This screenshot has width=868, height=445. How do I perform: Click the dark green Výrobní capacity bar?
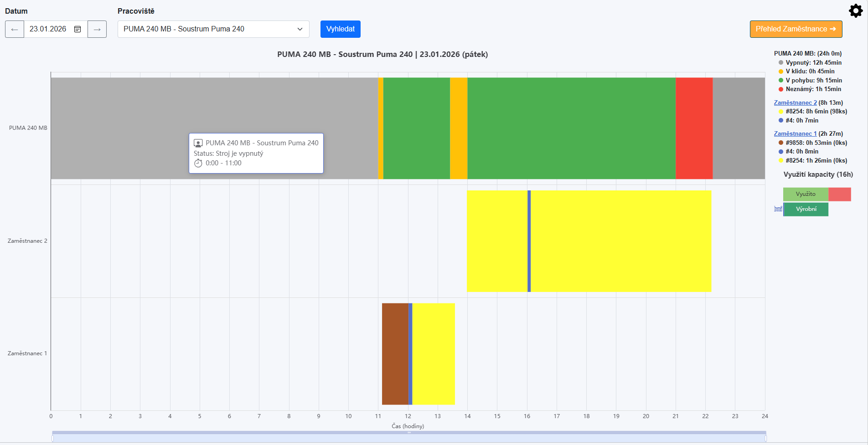pos(806,210)
